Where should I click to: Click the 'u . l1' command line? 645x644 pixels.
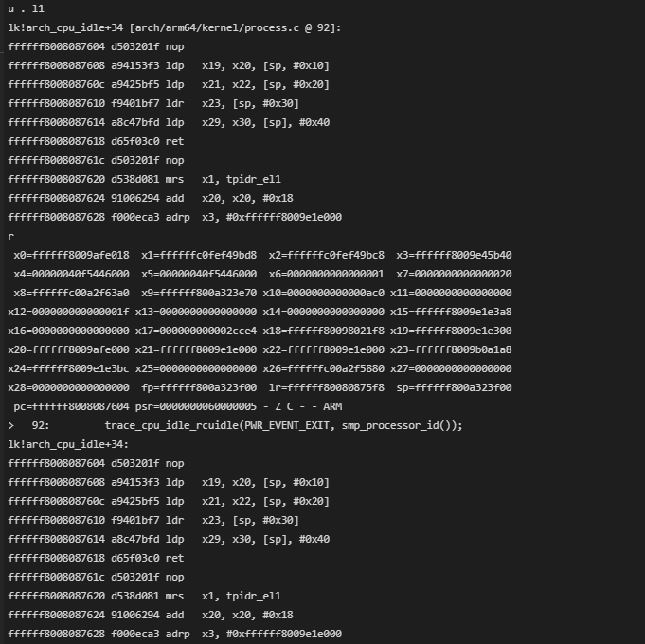[26, 9]
